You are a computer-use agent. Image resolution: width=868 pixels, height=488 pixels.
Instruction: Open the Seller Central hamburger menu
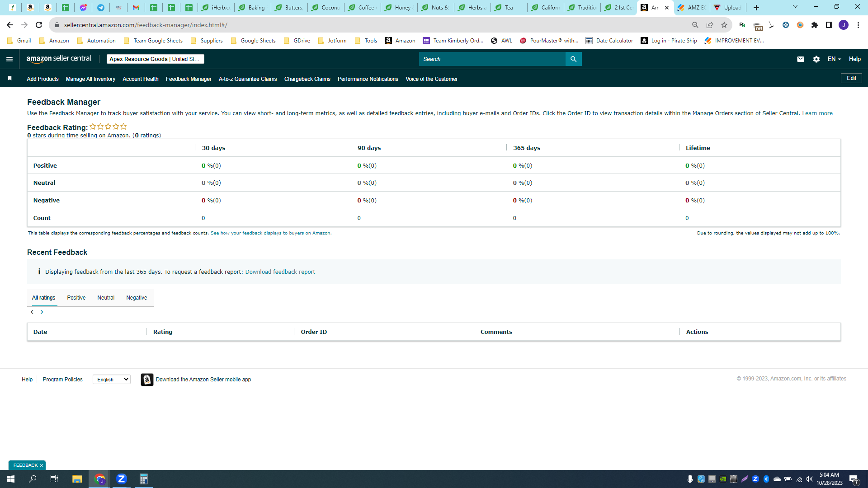(x=9, y=59)
